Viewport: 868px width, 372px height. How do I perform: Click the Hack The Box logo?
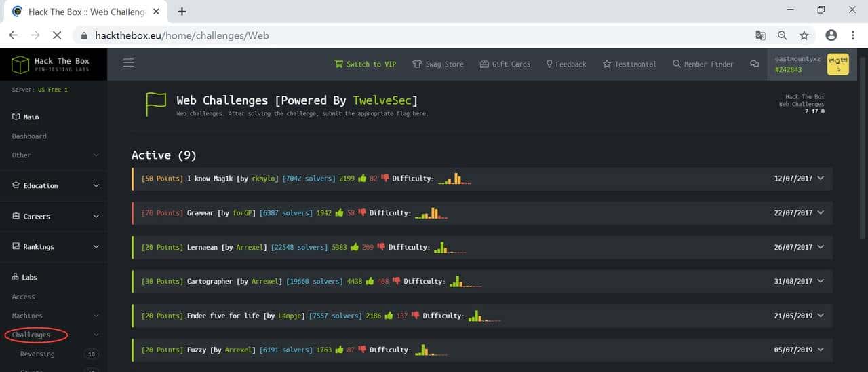pos(51,65)
